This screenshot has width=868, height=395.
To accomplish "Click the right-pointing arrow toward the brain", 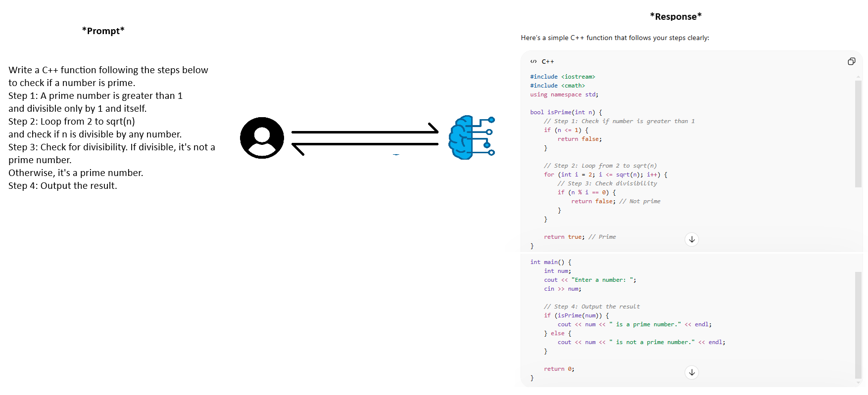I will tap(365, 131).
